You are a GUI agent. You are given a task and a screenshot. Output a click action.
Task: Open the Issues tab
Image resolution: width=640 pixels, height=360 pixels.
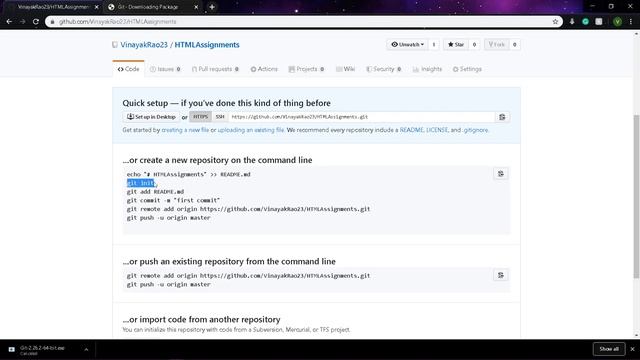click(165, 69)
